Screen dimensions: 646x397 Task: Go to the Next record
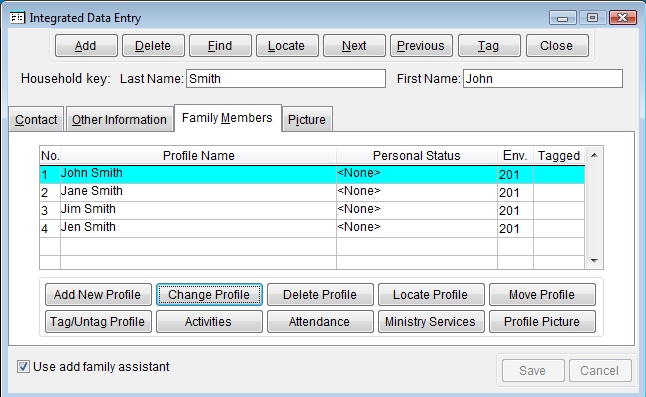tap(354, 46)
